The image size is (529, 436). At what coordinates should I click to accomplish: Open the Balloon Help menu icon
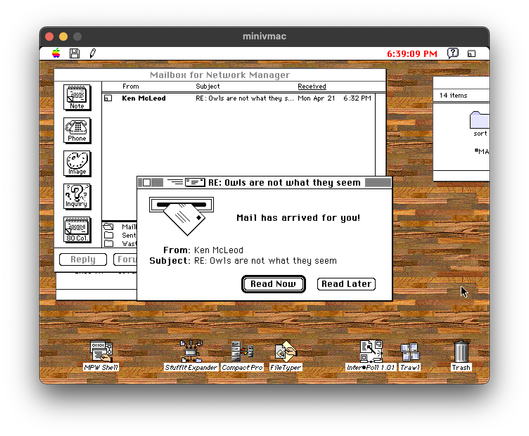point(453,53)
